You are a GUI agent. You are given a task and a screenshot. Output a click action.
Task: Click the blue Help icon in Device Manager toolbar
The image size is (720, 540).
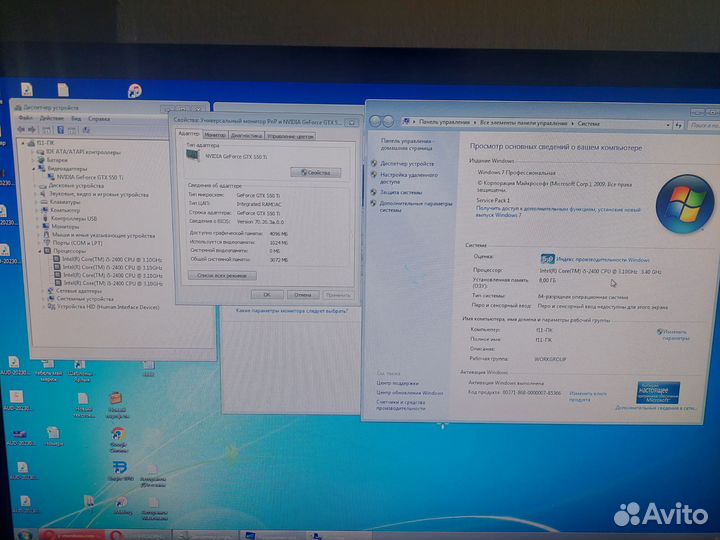coord(60,130)
